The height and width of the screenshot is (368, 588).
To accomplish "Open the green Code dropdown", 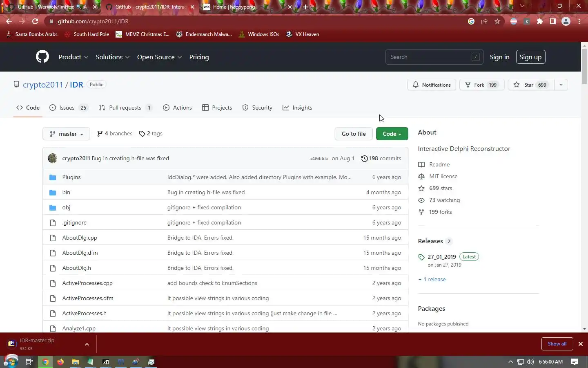I will point(392,134).
